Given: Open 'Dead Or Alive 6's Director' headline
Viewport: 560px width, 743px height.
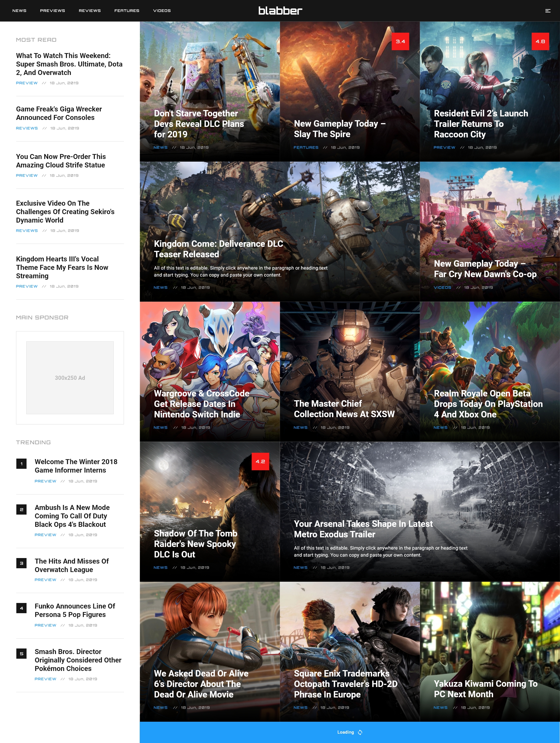Looking at the screenshot, I should (x=201, y=684).
